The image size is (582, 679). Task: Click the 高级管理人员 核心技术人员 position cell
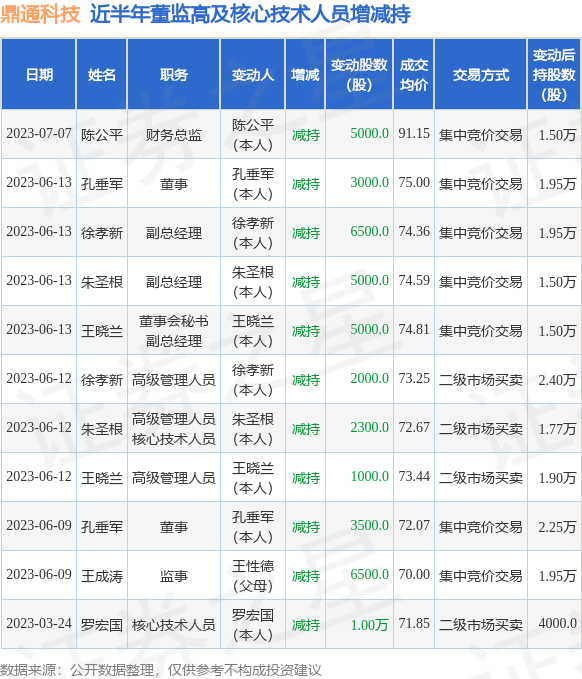click(x=174, y=429)
